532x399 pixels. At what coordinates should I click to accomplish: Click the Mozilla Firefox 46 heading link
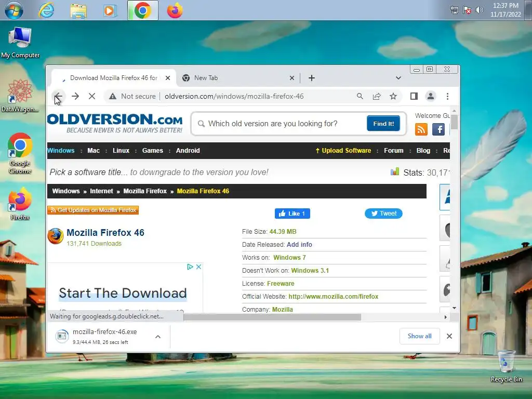(x=105, y=233)
